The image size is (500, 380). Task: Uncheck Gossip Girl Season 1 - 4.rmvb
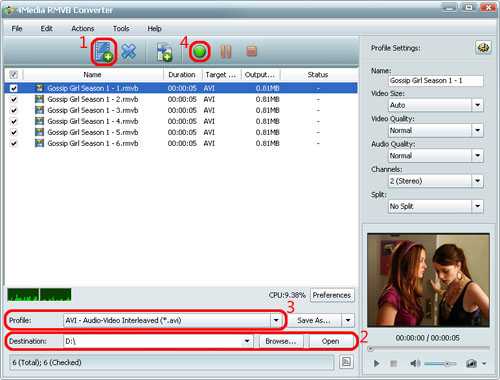pyautogui.click(x=14, y=121)
